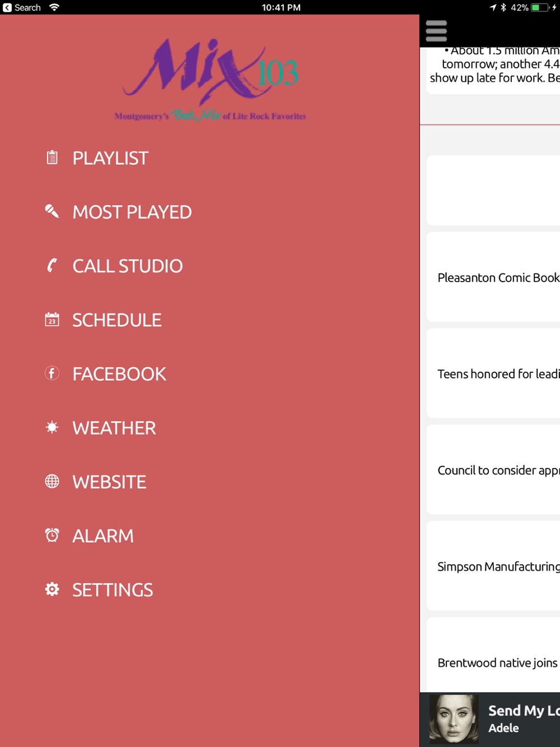Tap the Bluetooth status icon
This screenshot has width=560, height=747.
point(503,7)
